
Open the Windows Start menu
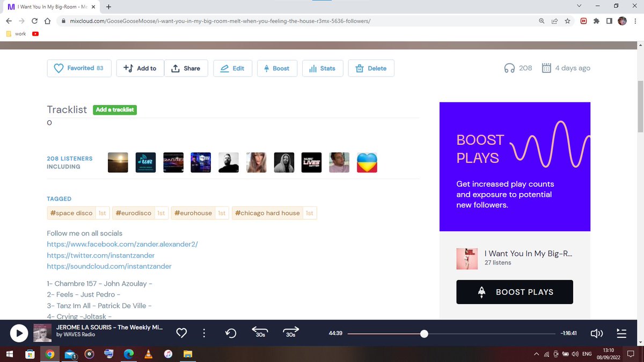pyautogui.click(x=9, y=354)
